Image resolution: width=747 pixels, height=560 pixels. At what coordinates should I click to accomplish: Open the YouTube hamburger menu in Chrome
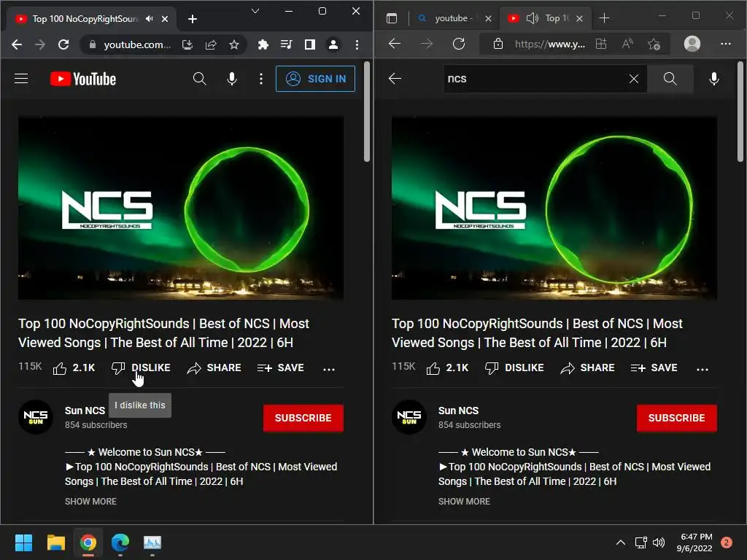21,79
